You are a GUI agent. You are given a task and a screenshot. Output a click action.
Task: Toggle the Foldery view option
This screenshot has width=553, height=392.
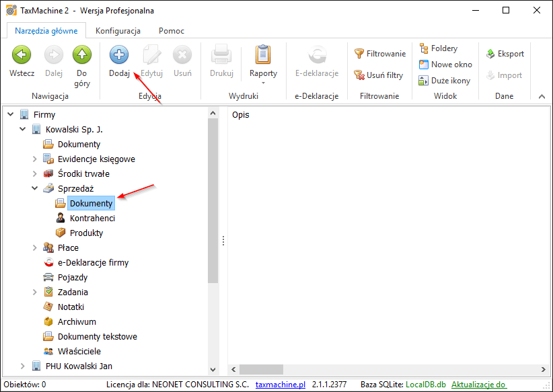tap(438, 48)
